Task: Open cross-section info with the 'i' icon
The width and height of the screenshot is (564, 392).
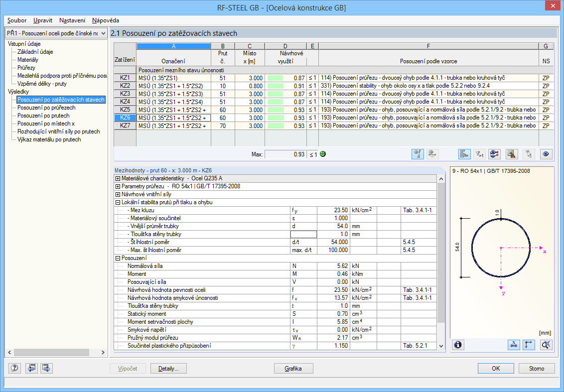Action: click(x=458, y=344)
